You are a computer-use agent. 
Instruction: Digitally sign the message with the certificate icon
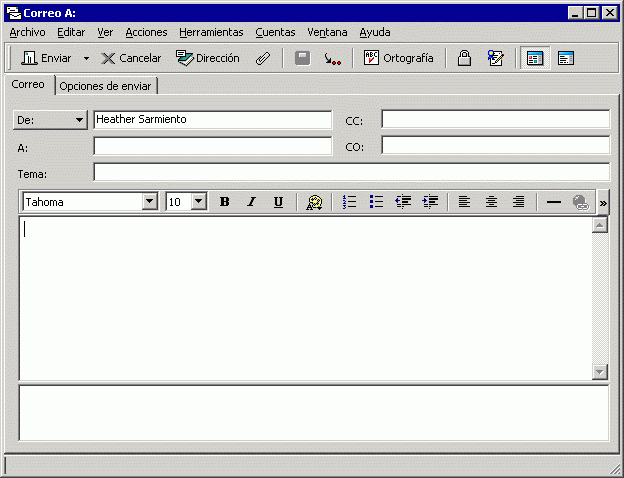495,59
